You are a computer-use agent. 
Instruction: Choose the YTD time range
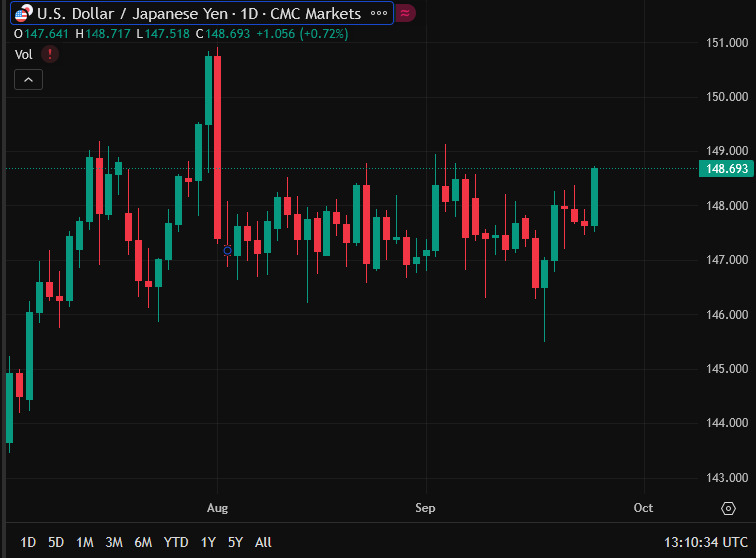point(176,542)
